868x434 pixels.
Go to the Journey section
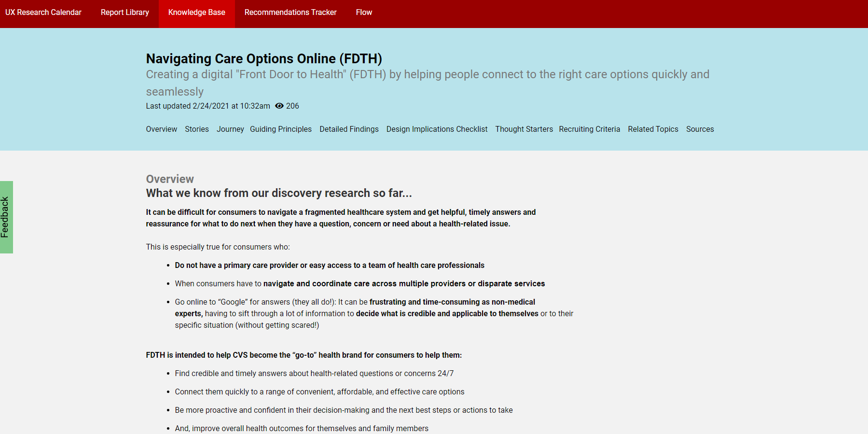tap(230, 129)
